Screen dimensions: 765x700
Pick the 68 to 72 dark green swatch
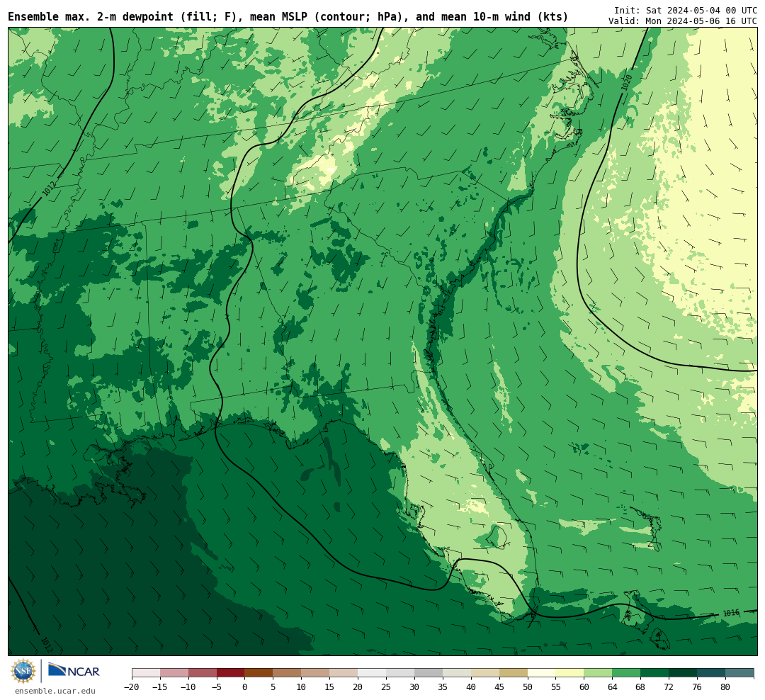tap(655, 673)
